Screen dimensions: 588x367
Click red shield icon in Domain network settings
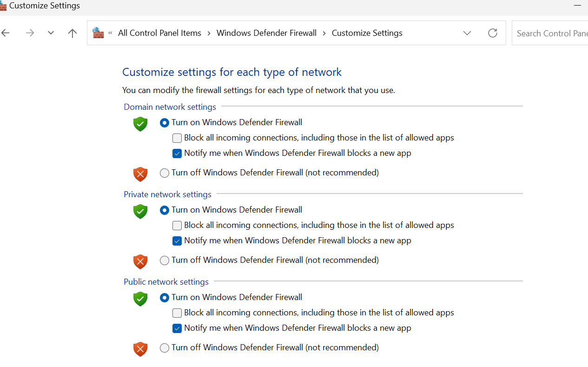click(x=140, y=174)
